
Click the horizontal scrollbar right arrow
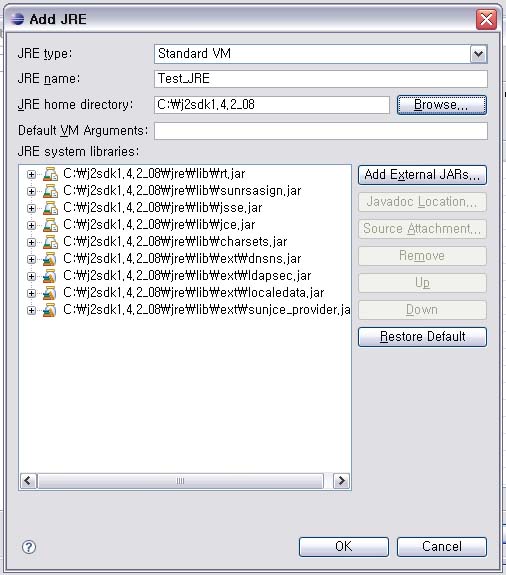[x=341, y=481]
